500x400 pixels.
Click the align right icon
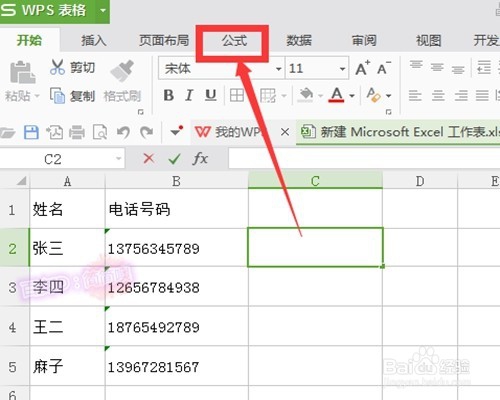461,96
